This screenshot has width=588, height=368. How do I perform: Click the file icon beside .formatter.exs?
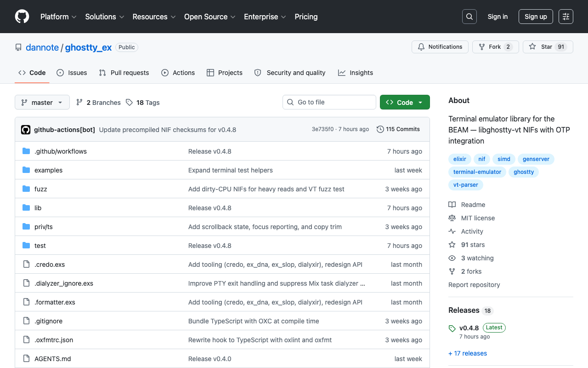pos(26,302)
